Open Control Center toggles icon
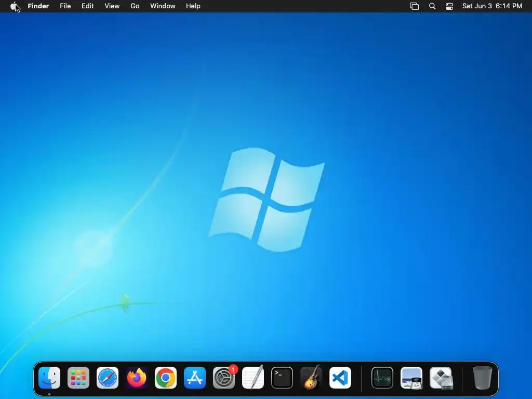Viewport: 532px width, 399px height. (x=449, y=6)
